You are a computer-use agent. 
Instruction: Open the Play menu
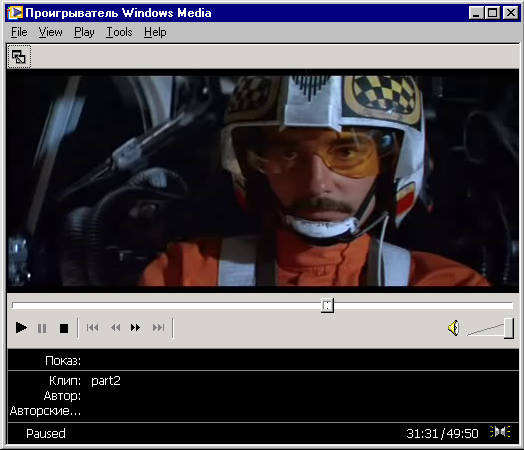tap(84, 32)
